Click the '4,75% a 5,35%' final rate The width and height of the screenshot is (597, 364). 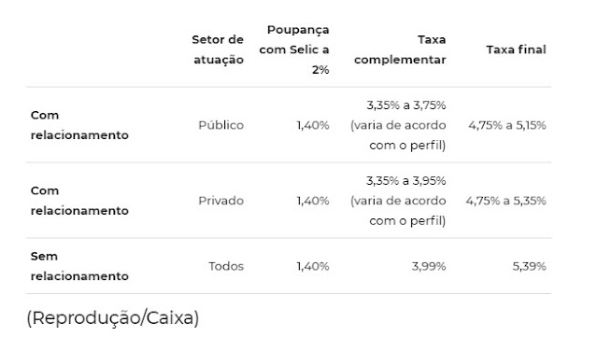point(506,201)
